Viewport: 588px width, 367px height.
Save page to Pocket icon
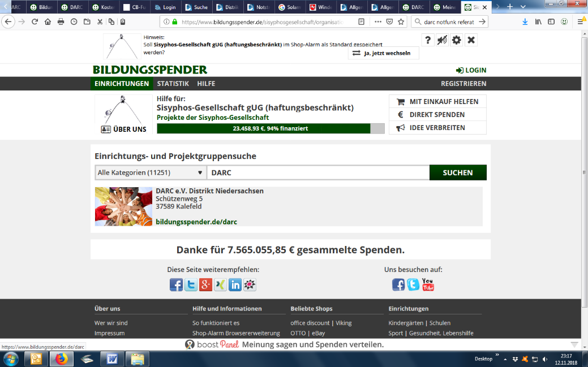(x=389, y=21)
